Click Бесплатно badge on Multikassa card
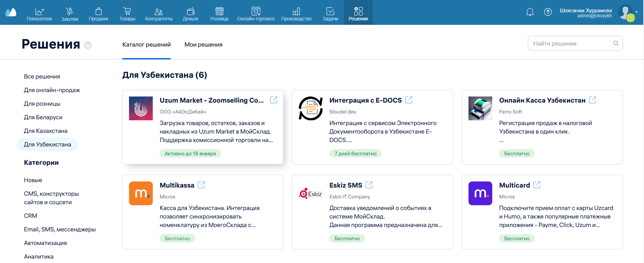This screenshot has width=644, height=263. click(x=177, y=239)
